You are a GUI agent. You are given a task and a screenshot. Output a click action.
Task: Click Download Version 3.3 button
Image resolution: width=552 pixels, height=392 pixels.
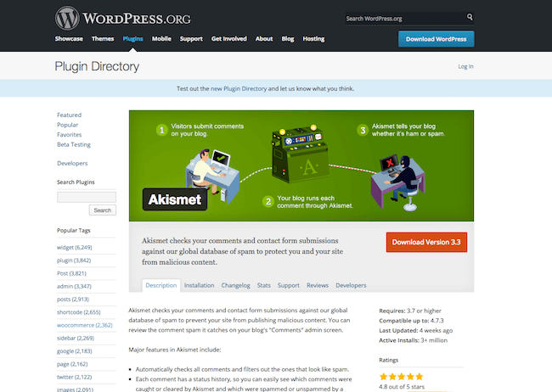click(426, 242)
